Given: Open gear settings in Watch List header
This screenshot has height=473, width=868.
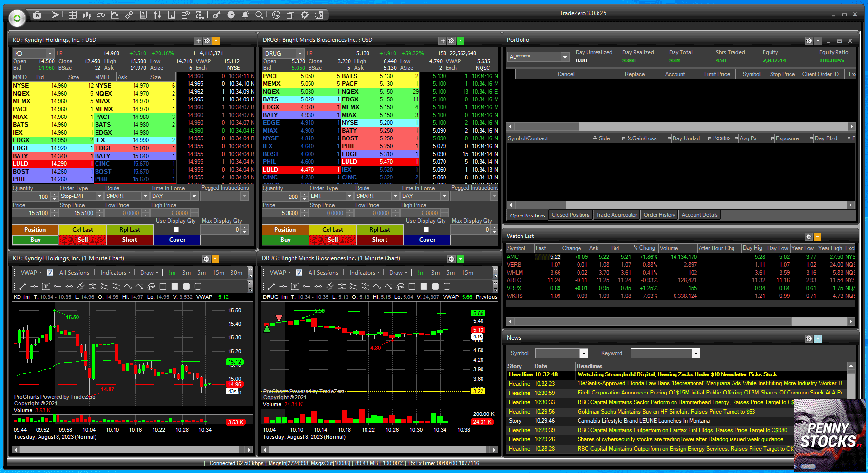Looking at the screenshot, I should [809, 237].
